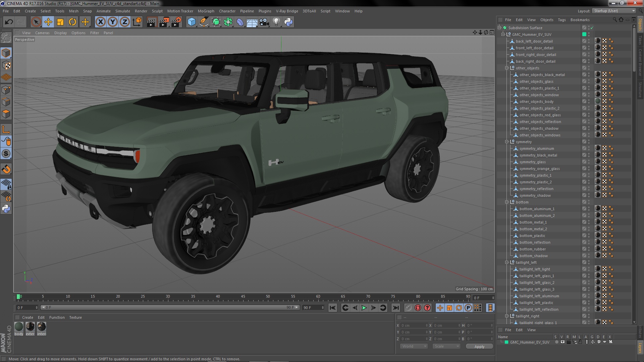Select Points mode in left sidebar
The height and width of the screenshot is (362, 644).
pyautogui.click(x=6, y=90)
